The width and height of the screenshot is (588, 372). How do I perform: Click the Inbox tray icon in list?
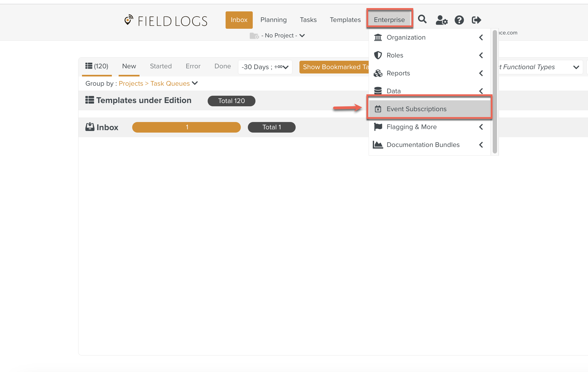point(90,127)
